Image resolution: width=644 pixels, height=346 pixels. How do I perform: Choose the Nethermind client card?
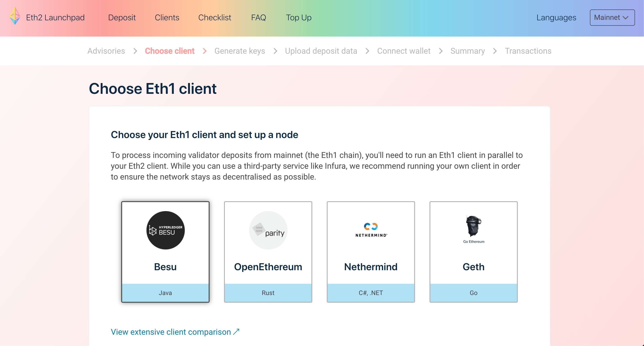point(371,266)
